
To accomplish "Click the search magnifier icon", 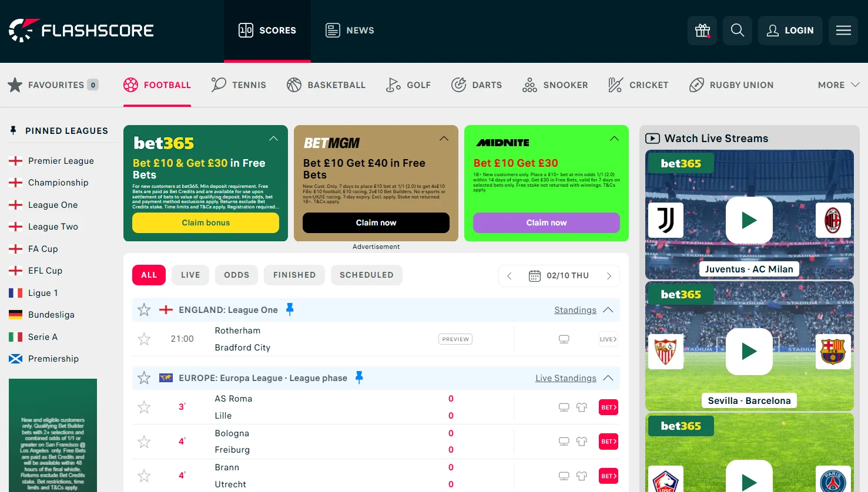I will (737, 31).
